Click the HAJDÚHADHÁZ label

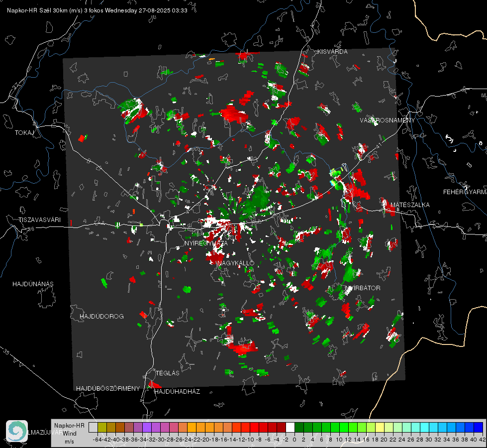click(x=177, y=391)
